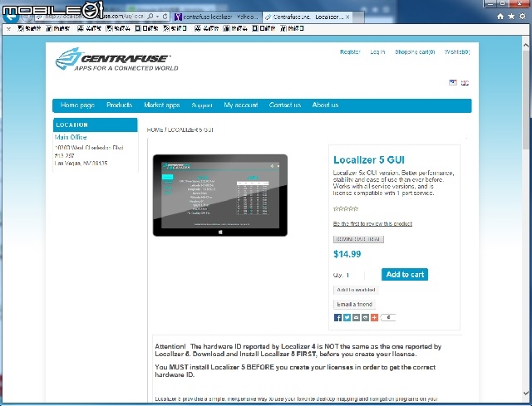
Task: Click the tablet product image
Action: (x=220, y=195)
